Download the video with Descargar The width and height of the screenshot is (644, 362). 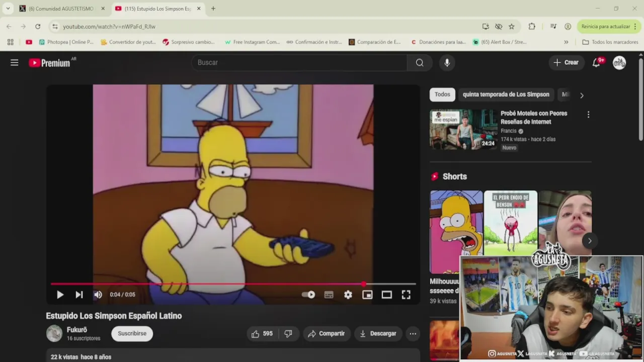click(377, 333)
